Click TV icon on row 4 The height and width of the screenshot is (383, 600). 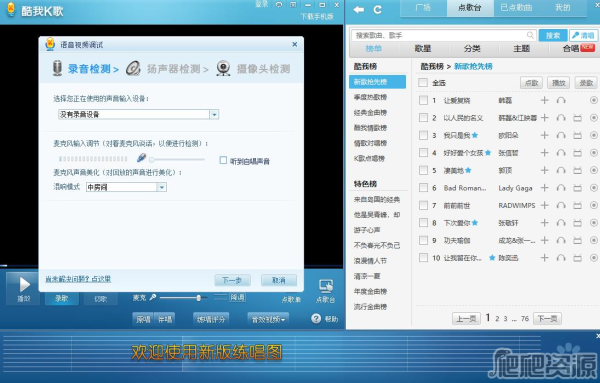[x=577, y=153]
